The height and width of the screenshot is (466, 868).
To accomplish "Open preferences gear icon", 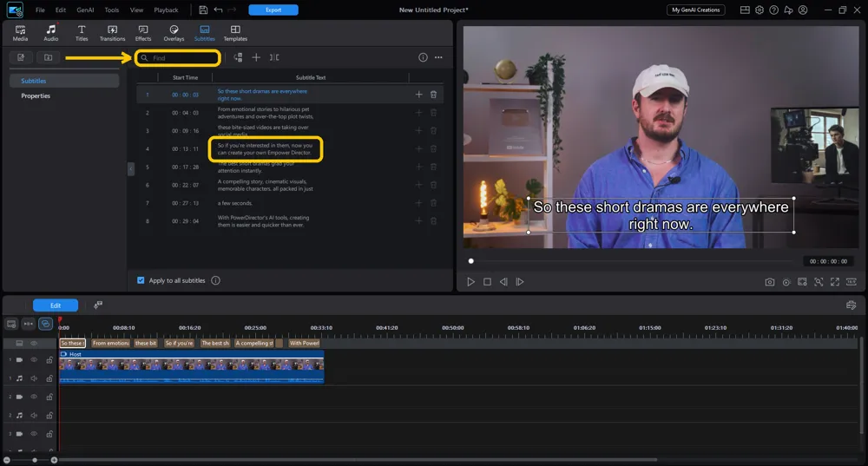I will point(759,10).
